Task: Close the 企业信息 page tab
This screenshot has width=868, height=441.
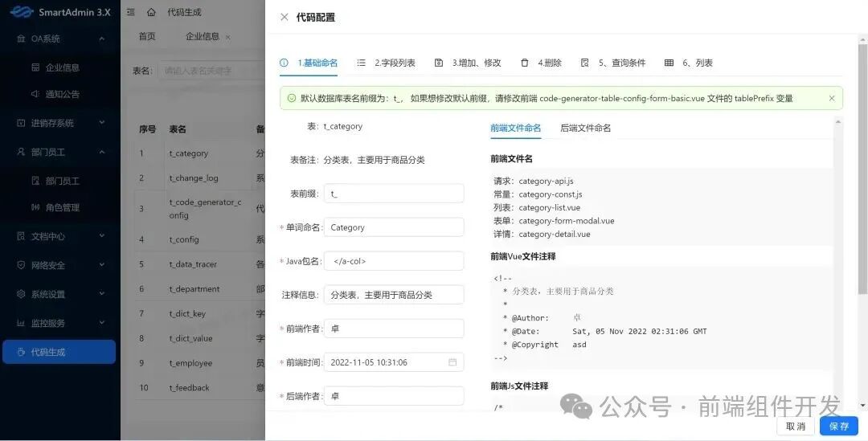Action: [227, 37]
